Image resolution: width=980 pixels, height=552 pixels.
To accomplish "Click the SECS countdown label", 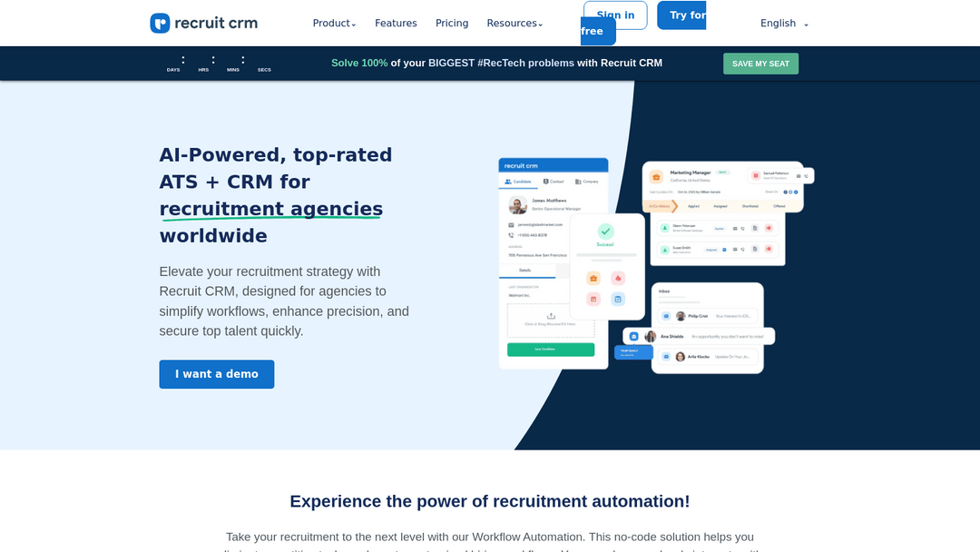I will (x=264, y=70).
